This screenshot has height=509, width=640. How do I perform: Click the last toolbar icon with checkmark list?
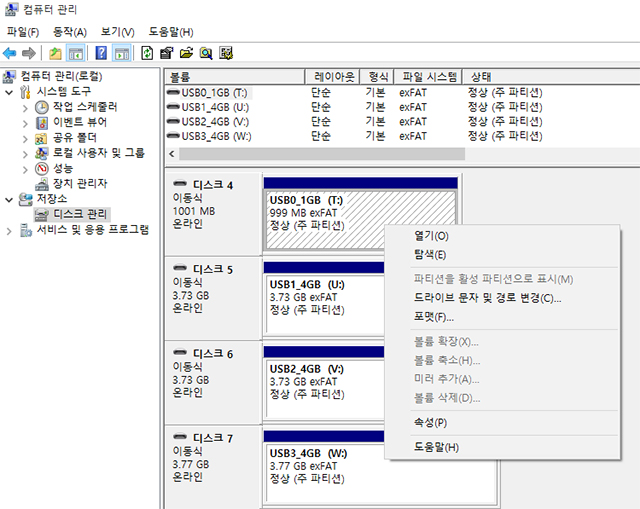pos(226,53)
